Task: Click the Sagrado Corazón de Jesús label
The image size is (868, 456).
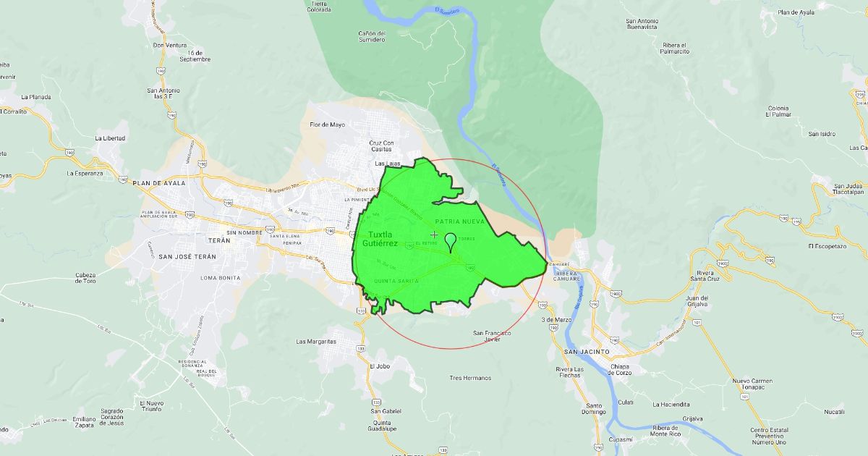Action: (x=112, y=418)
